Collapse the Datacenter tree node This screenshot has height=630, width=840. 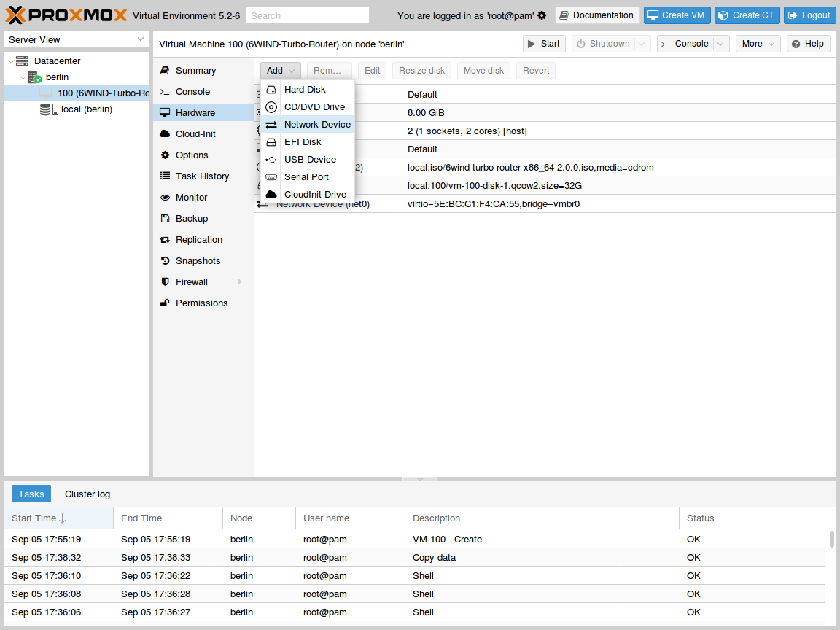pos(10,61)
